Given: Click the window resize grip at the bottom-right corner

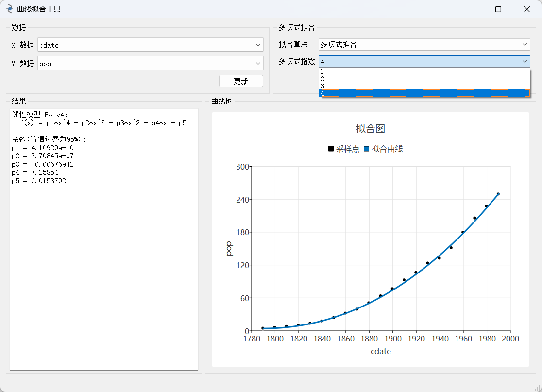Looking at the screenshot, I should tap(538, 388).
